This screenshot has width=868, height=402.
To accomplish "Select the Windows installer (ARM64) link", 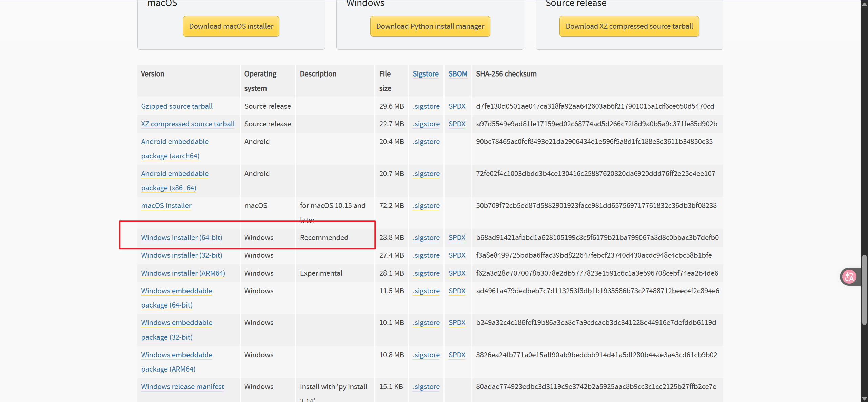I will [x=183, y=273].
